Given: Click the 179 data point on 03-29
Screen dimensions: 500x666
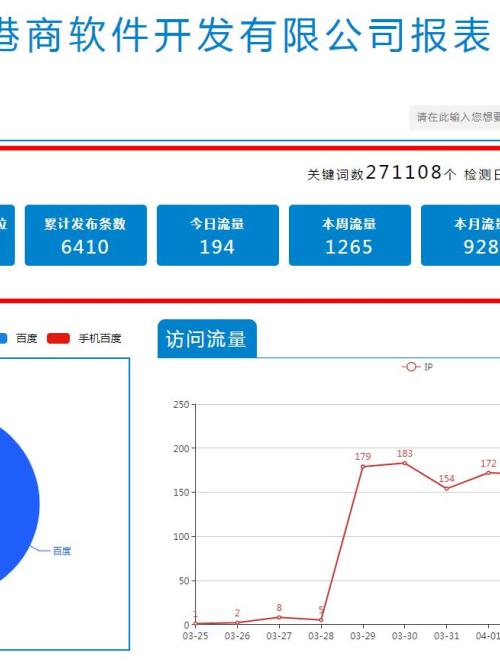Looking at the screenshot, I should tap(363, 466).
